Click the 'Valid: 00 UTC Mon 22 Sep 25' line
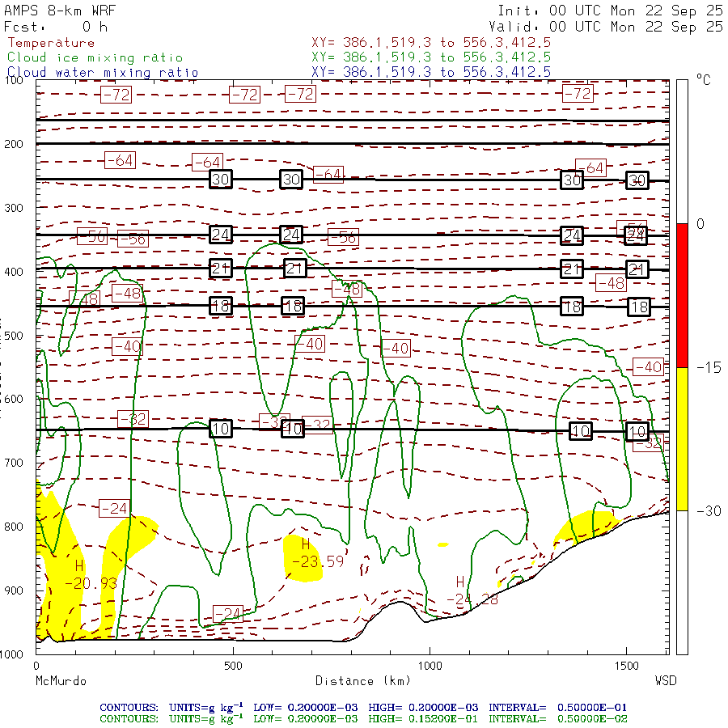 pos(606,27)
